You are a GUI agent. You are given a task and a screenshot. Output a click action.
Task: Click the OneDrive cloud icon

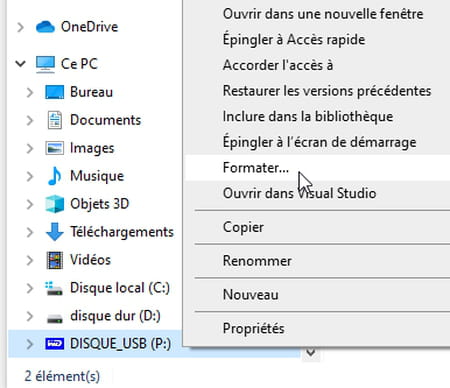pos(45,27)
